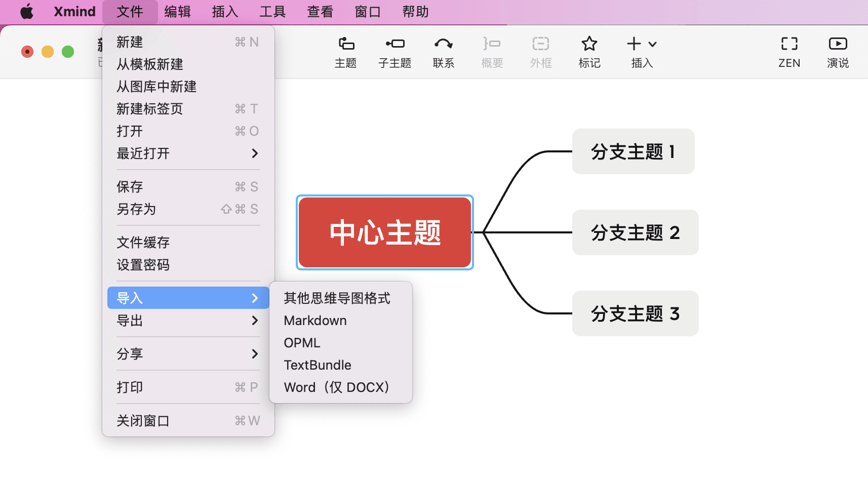Close the 文件 menu in menu bar
Viewport: 868px width, 479px height.
(130, 12)
